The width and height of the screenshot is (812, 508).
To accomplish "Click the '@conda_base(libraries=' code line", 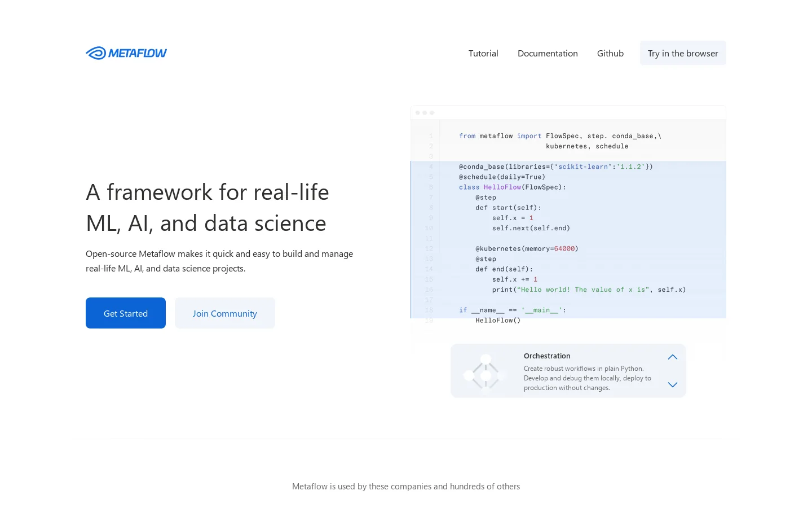I will click(556, 167).
